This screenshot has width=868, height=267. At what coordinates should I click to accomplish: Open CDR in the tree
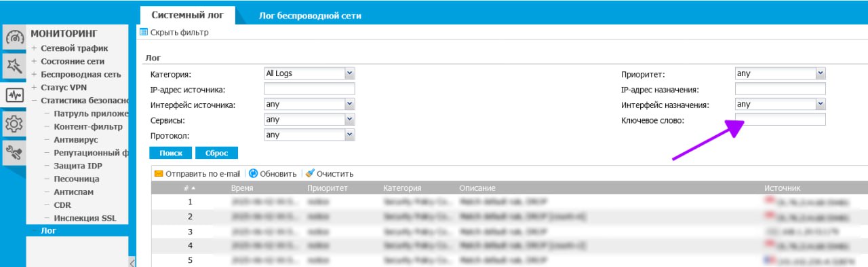coord(63,204)
